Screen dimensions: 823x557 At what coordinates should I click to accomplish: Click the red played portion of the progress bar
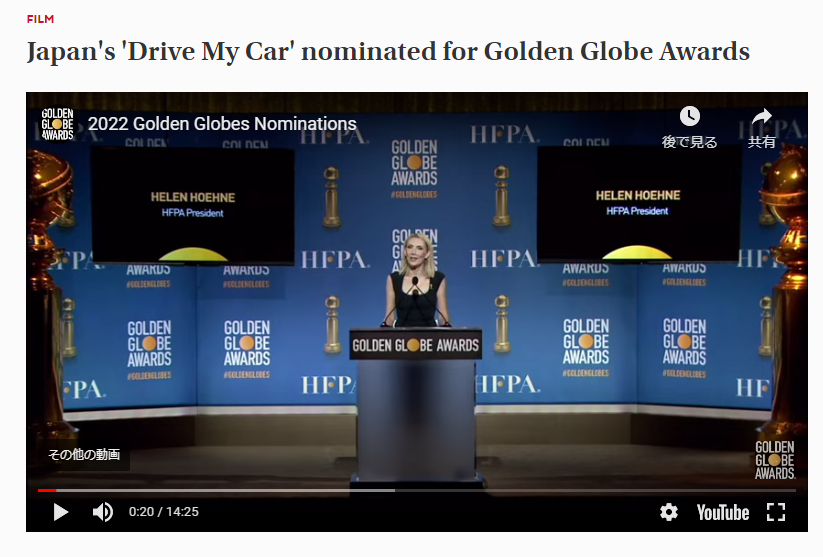coord(46,490)
